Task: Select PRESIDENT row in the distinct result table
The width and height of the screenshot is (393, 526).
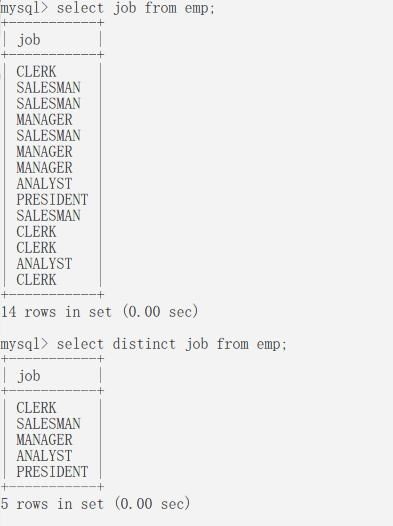Action: tap(52, 472)
